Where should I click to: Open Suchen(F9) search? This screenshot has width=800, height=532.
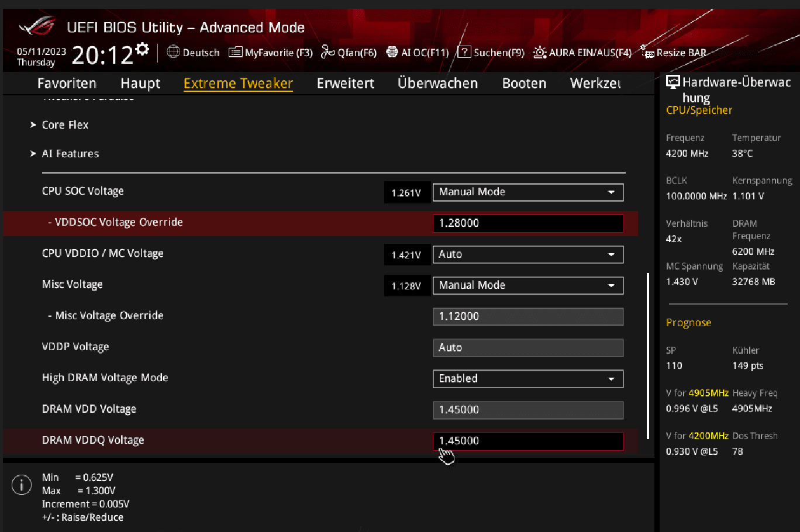point(491,53)
